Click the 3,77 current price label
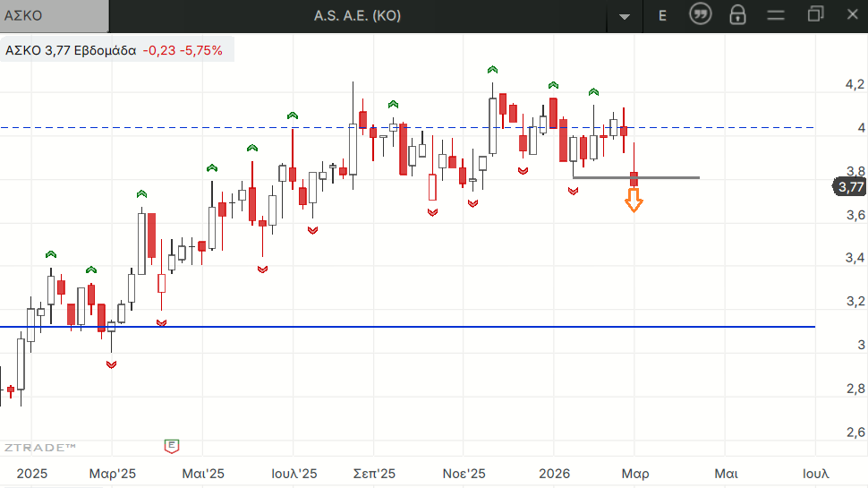 pyautogui.click(x=849, y=186)
